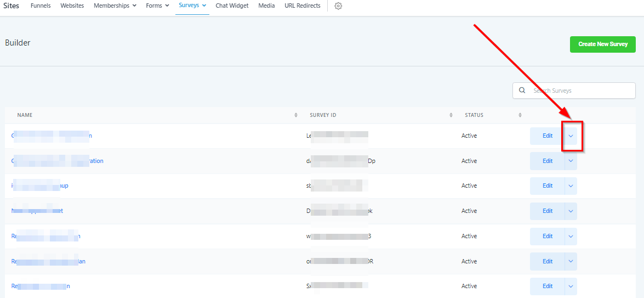Navigate to the Media tab

(x=266, y=5)
